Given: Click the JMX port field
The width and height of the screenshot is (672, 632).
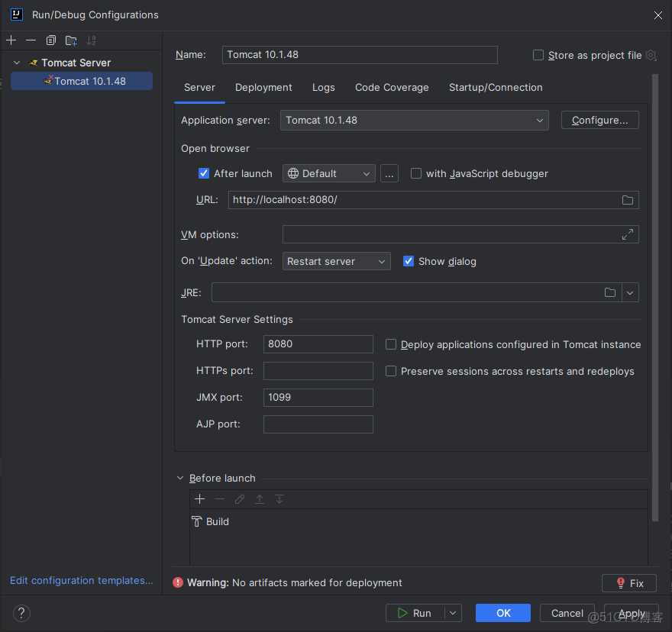Looking at the screenshot, I should pos(318,398).
